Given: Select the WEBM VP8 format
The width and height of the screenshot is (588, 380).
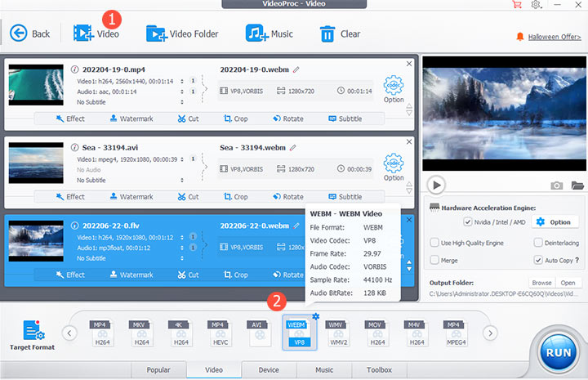Looking at the screenshot, I should point(299,333).
